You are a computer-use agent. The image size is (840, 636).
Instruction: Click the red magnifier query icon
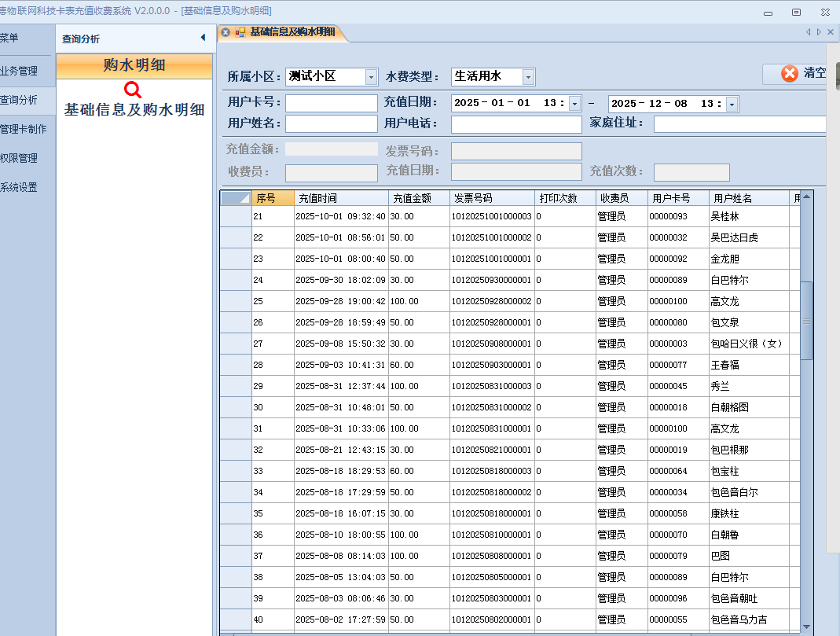point(134,90)
